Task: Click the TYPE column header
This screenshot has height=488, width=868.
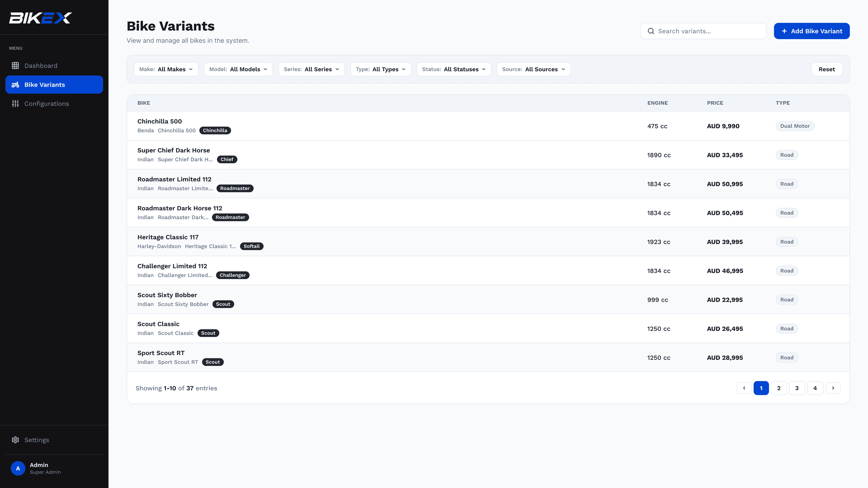Action: pyautogui.click(x=782, y=103)
